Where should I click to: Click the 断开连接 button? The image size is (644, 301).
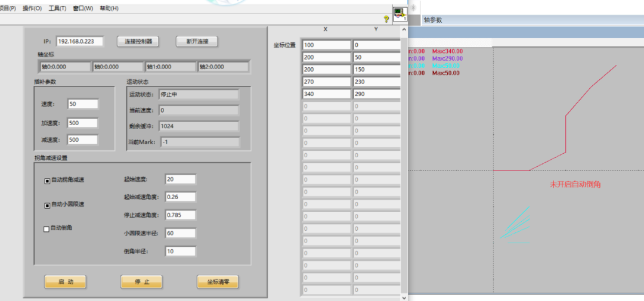197,42
